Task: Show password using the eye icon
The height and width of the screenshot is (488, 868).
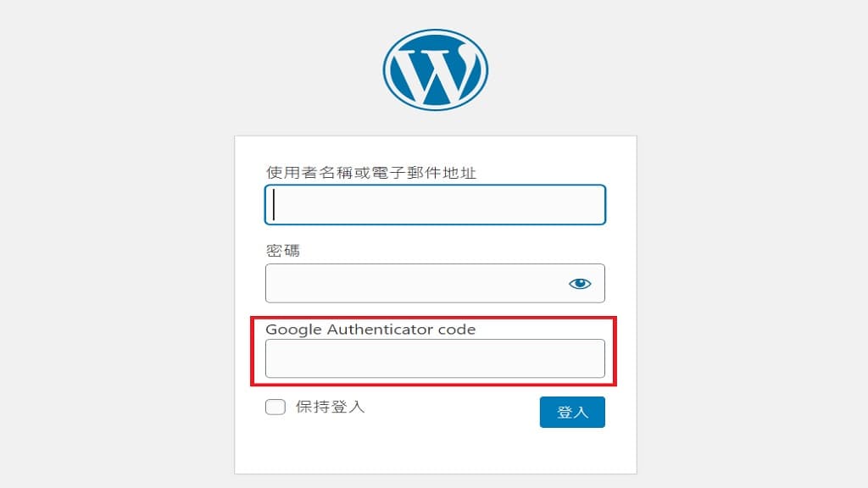Action: point(580,284)
